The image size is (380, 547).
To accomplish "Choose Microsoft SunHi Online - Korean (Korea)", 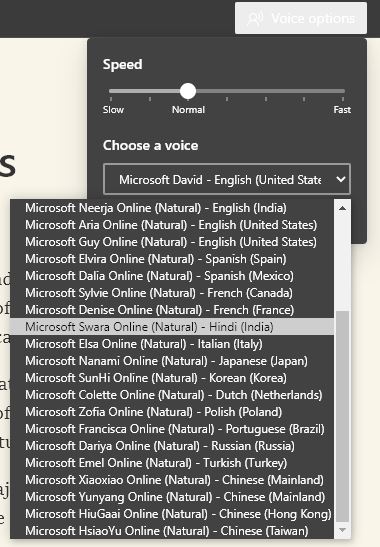I will (172, 378).
